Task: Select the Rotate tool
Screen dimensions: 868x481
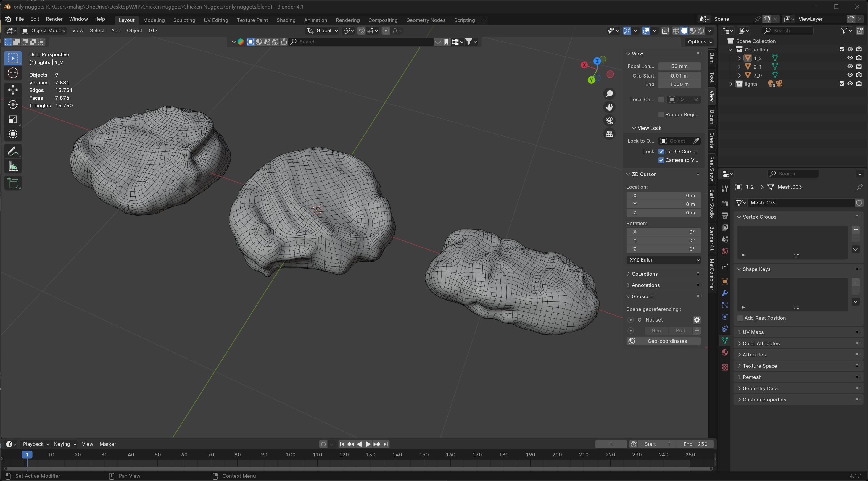Action: (13, 105)
